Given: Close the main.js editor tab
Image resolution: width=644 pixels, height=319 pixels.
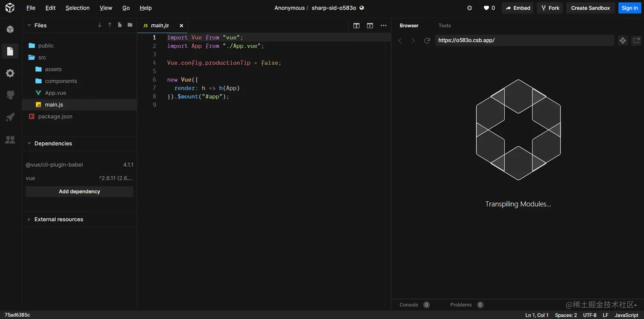Looking at the screenshot, I should coord(181,26).
